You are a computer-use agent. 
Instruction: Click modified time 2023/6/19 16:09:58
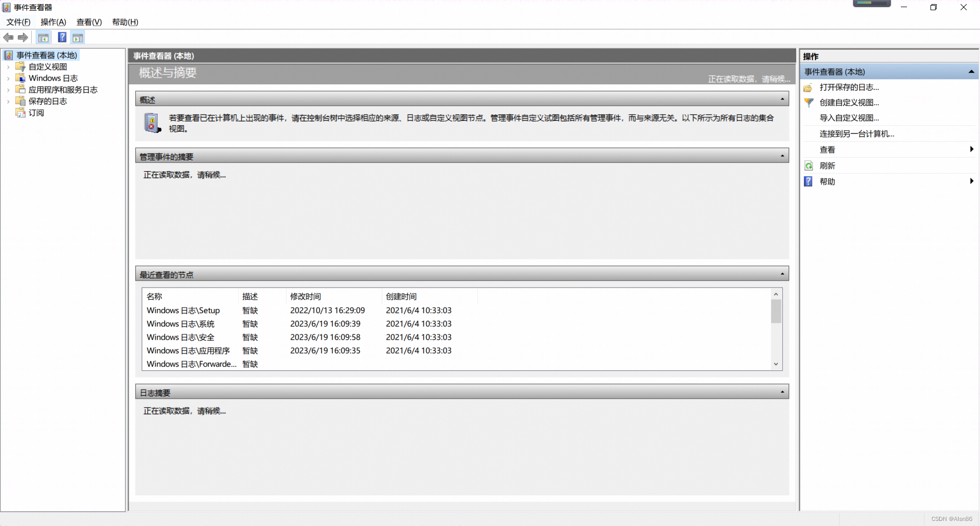pos(325,337)
